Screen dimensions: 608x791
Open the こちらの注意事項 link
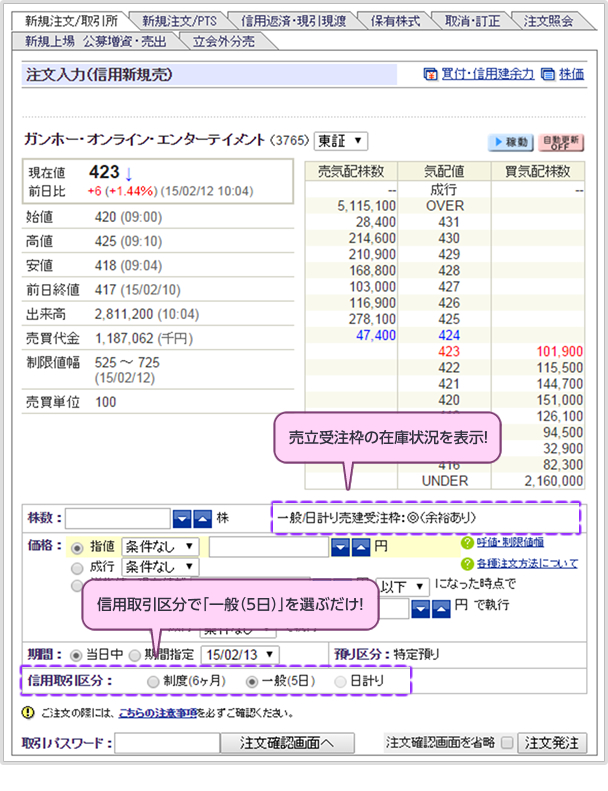[x=157, y=713]
